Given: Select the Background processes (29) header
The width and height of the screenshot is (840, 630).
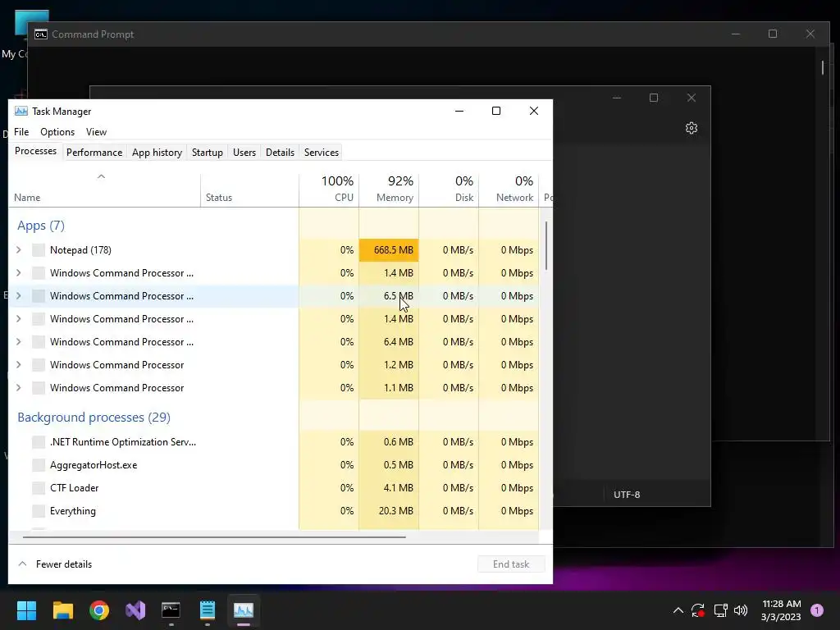Looking at the screenshot, I should (x=94, y=418).
